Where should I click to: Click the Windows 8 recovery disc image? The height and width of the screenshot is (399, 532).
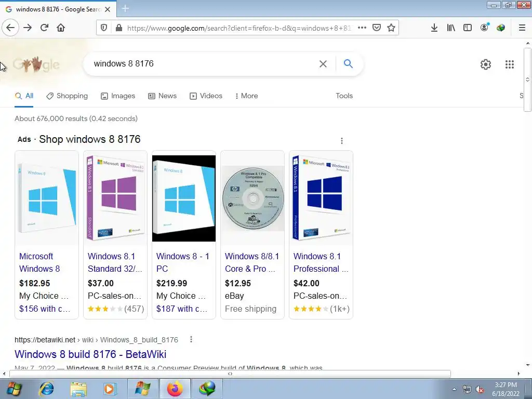[253, 198]
